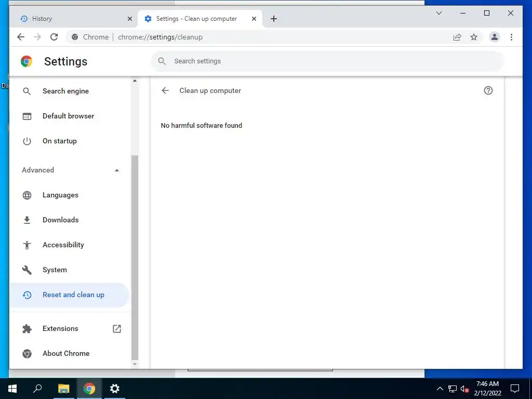Click the sidebar scrollbar thumb

point(135,257)
